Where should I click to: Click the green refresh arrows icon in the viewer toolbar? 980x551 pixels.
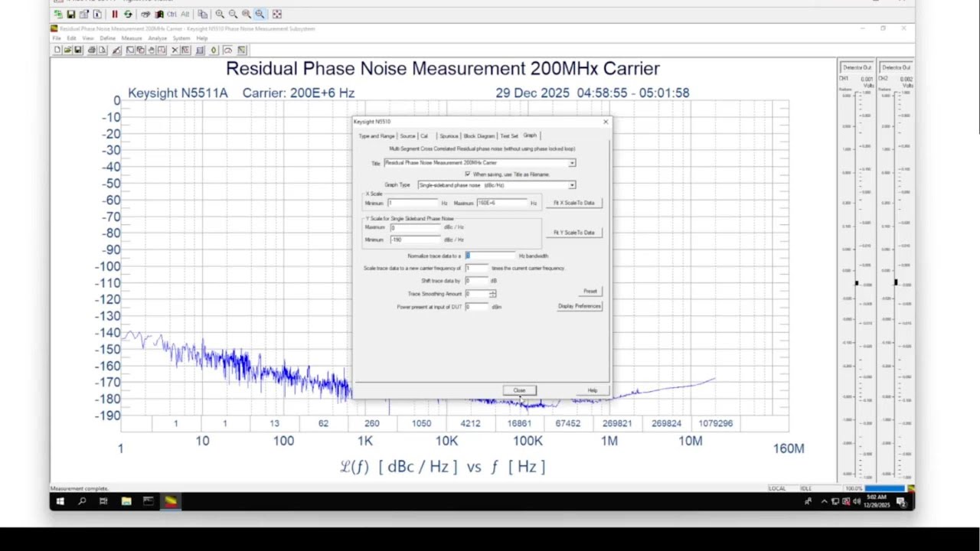point(128,14)
